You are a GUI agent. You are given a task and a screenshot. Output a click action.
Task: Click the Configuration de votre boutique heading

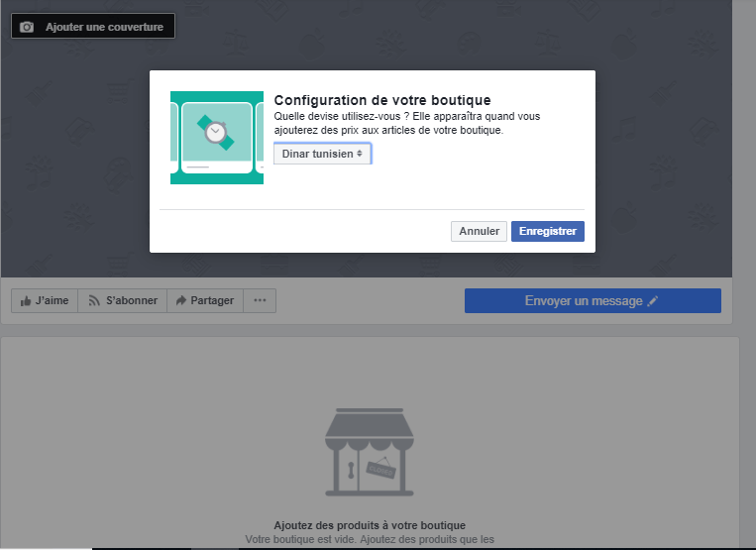point(382,100)
